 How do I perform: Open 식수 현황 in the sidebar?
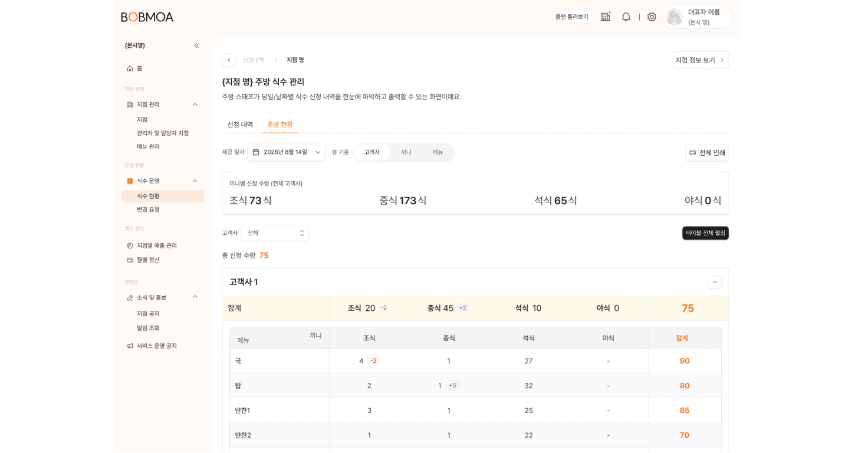point(163,196)
